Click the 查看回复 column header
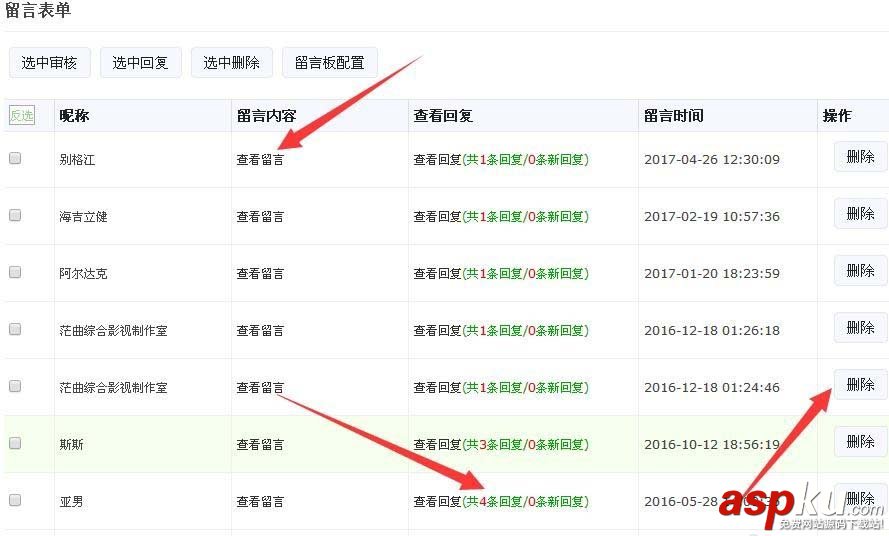The width and height of the screenshot is (889, 536). point(443,116)
